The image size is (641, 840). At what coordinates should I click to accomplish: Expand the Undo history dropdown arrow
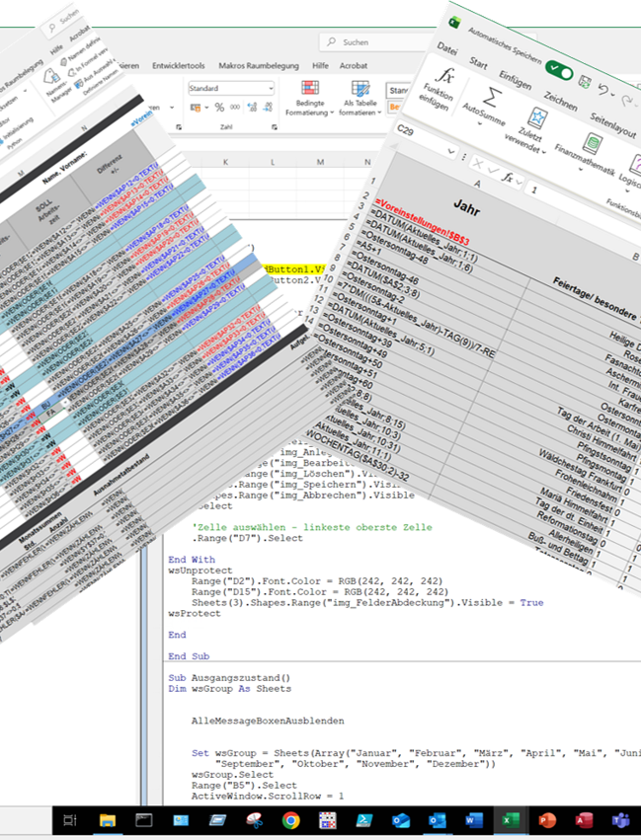coord(612,95)
